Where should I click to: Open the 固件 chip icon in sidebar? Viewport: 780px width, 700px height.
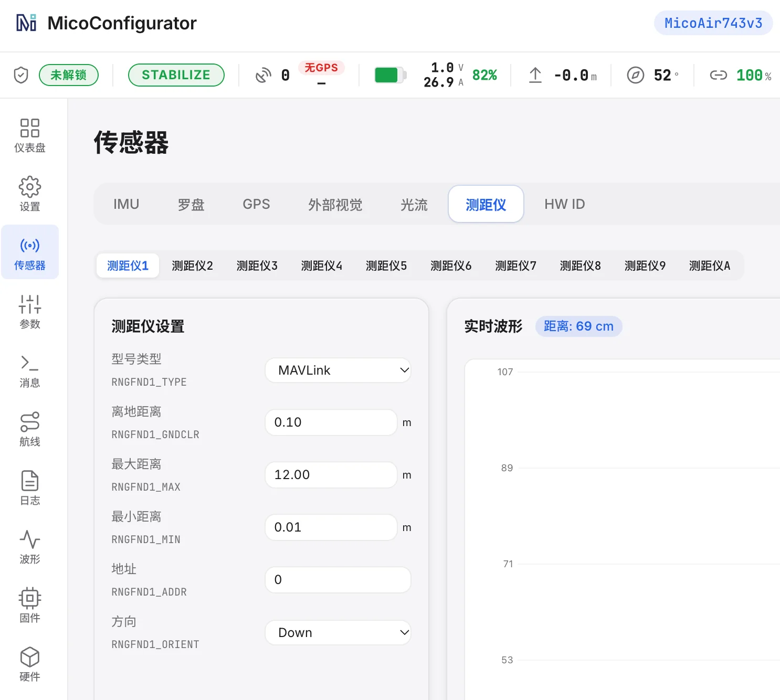coord(30,598)
